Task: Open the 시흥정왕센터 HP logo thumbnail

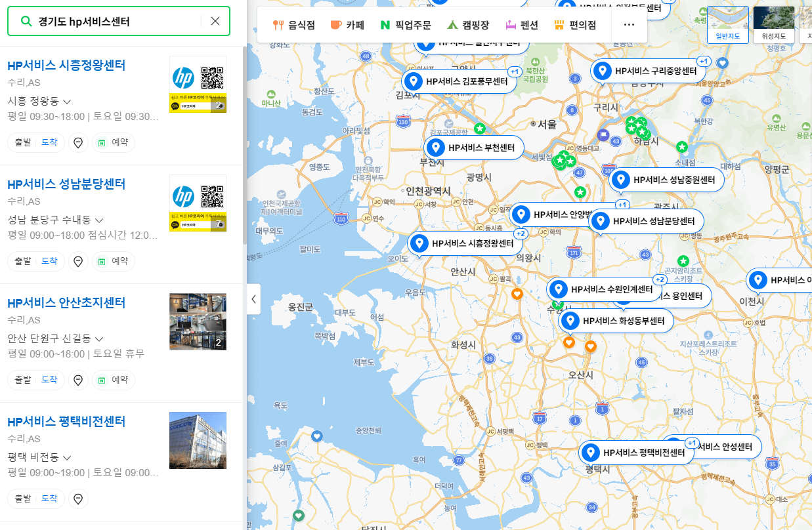Action: 198,84
